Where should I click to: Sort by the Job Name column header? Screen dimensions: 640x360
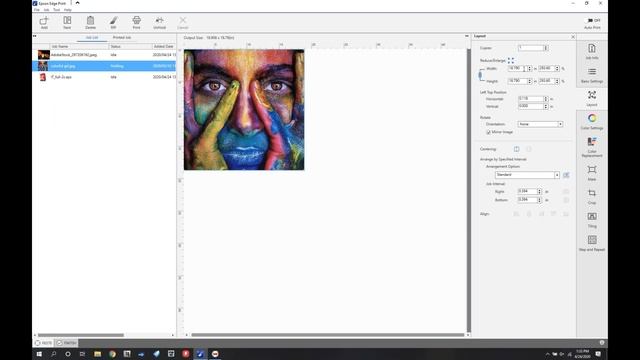[x=79, y=47]
